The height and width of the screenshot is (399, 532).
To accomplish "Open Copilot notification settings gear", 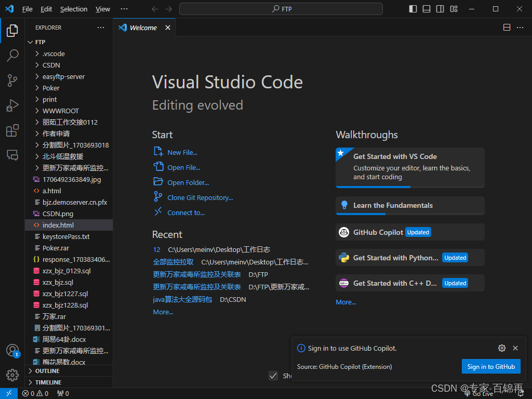I will point(502,348).
